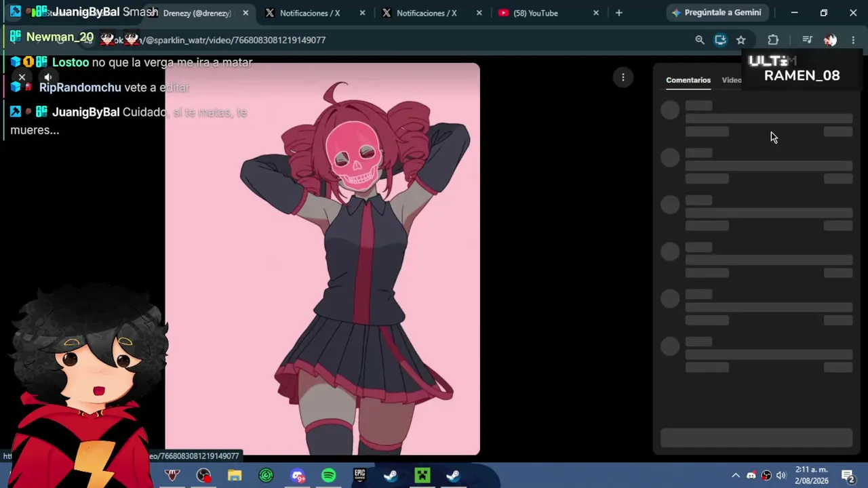Click the install app icon in address bar

click(720, 40)
